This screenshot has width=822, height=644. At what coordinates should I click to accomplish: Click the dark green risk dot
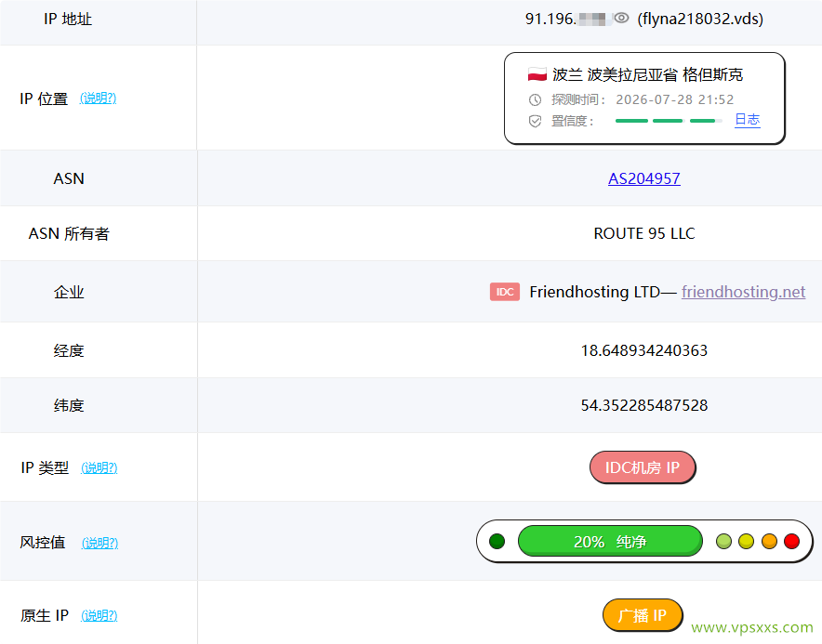click(x=497, y=541)
